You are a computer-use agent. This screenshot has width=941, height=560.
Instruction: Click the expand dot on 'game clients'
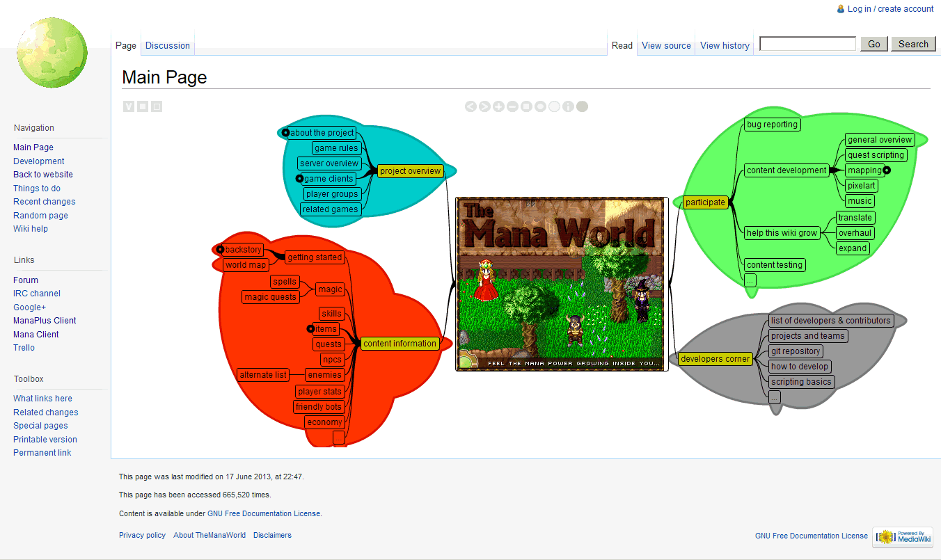click(300, 179)
